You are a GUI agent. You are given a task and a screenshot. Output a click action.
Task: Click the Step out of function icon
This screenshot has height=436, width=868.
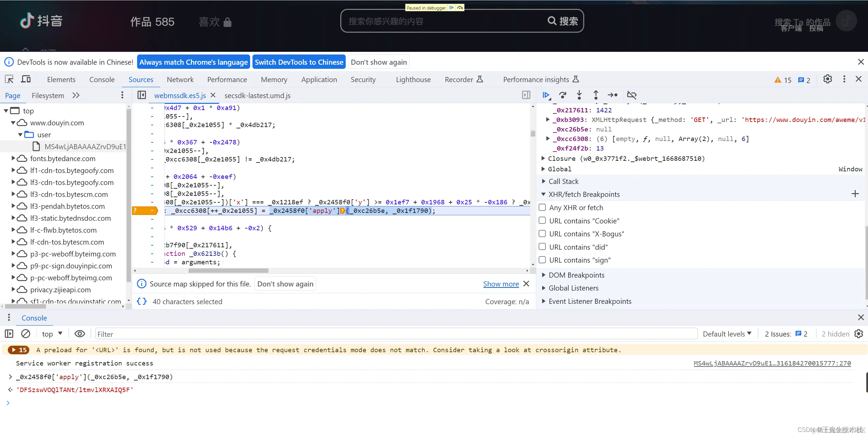point(596,95)
